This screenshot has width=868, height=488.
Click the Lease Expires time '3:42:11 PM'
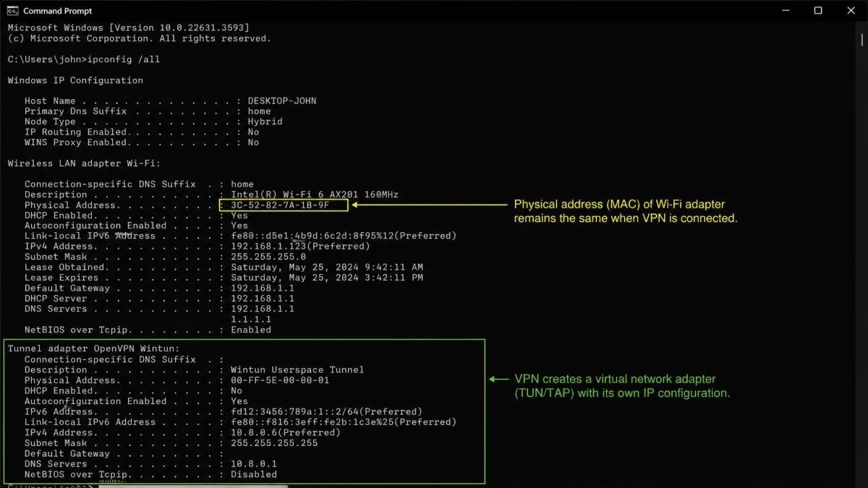tap(395, 278)
